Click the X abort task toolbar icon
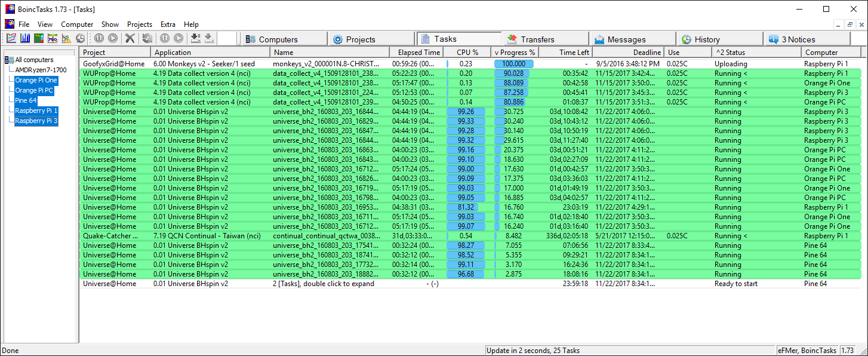Screen dimensions: 868x356 (x=130, y=38)
